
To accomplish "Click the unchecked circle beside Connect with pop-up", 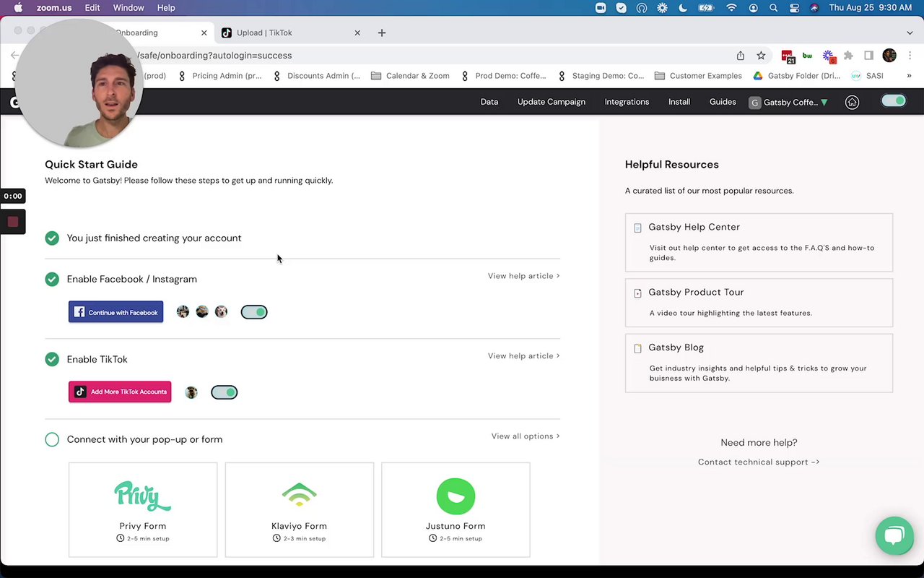I will pos(52,439).
